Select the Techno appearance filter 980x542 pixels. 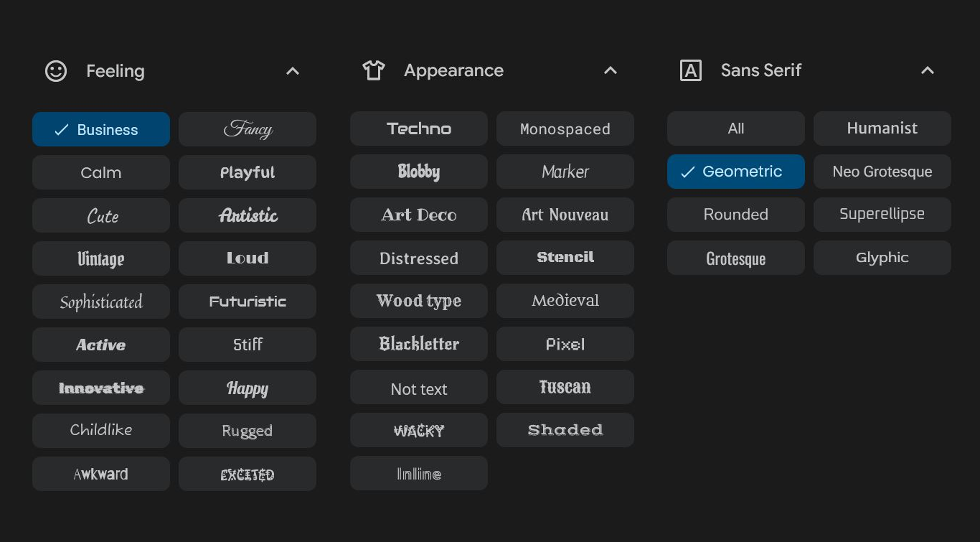tap(418, 129)
